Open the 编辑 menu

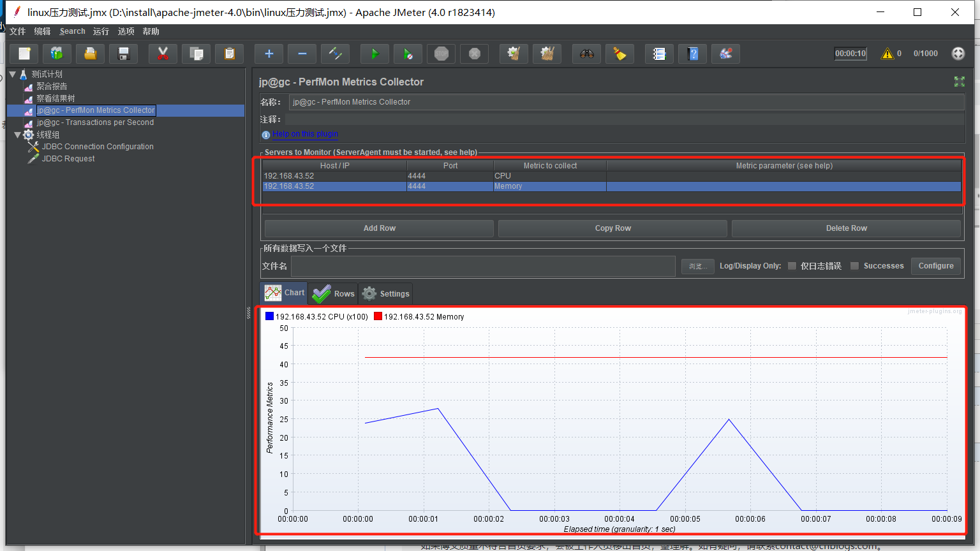(x=42, y=31)
